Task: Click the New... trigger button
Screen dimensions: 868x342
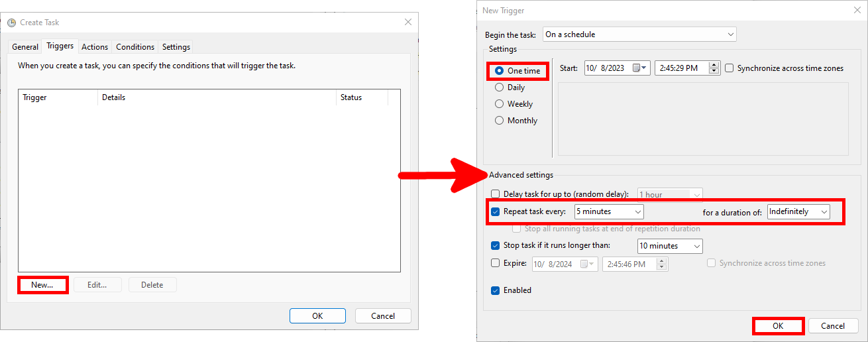Action: [42, 285]
